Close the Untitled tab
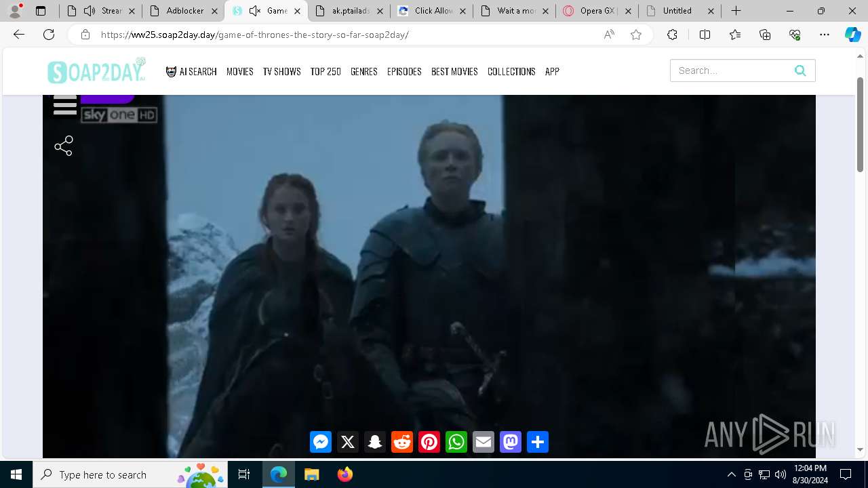This screenshot has width=868, height=488. (x=711, y=11)
